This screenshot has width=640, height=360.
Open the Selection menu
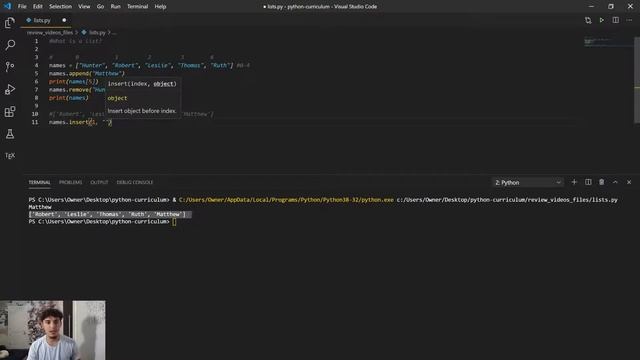point(60,7)
